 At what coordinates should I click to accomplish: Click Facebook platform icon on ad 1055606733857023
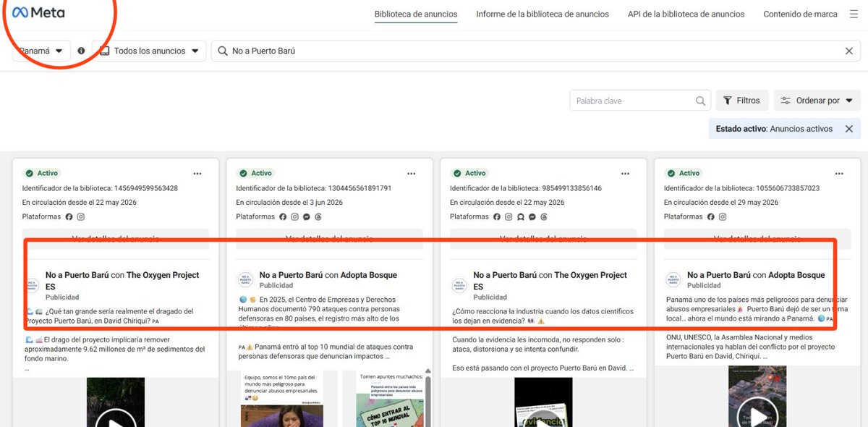(711, 216)
